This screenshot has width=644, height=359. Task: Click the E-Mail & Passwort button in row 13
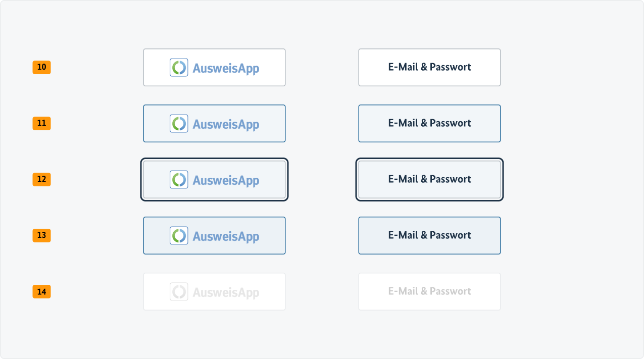pos(429,235)
